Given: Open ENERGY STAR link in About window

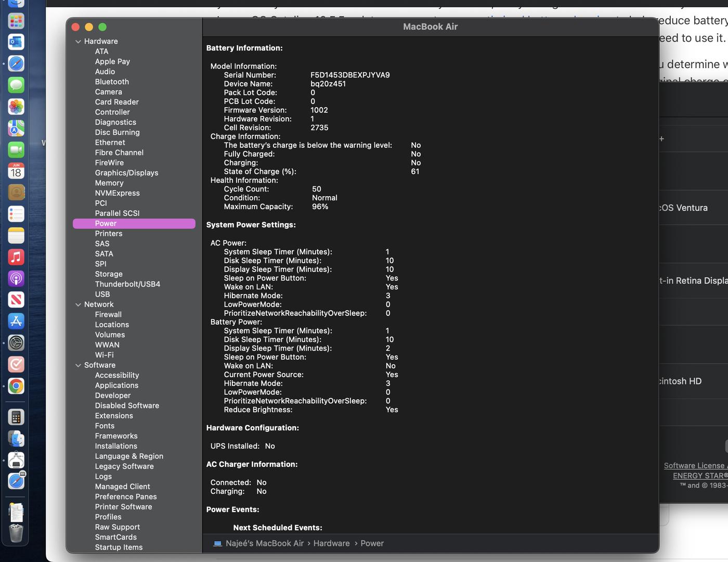Looking at the screenshot, I should [x=700, y=476].
